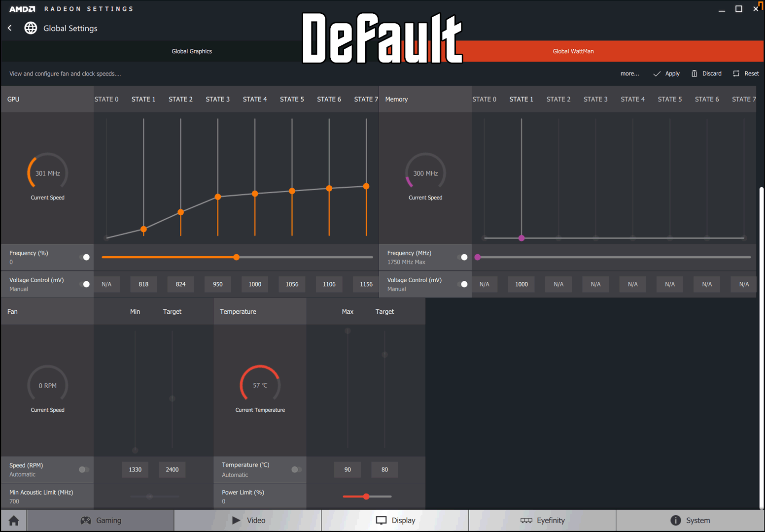Click GPU State 2 voltage field 824

181,284
